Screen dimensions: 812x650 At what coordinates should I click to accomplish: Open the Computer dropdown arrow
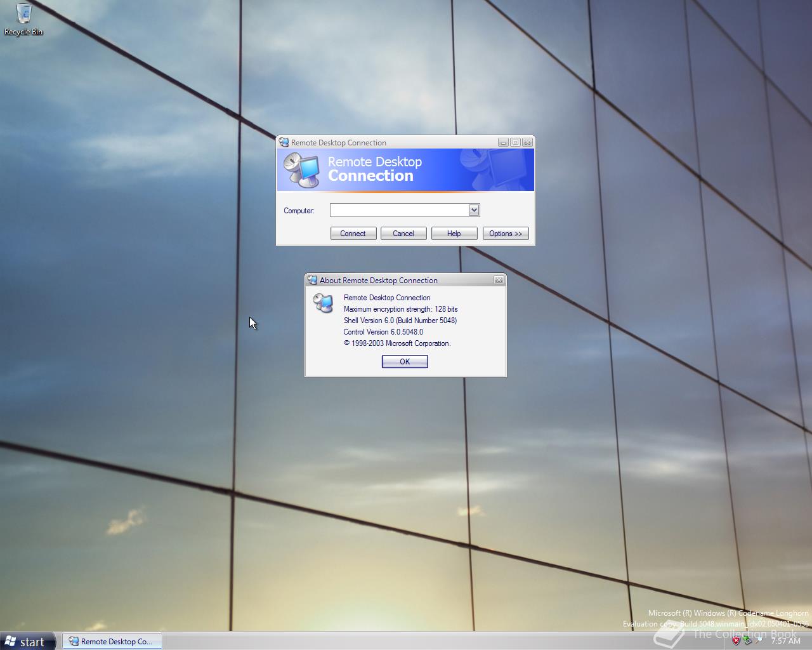click(474, 210)
